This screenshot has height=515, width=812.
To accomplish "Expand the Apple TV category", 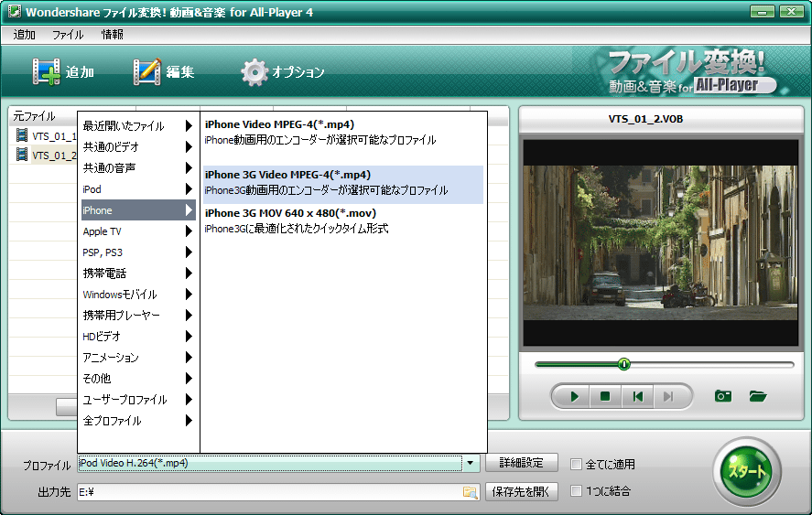I will [137, 231].
